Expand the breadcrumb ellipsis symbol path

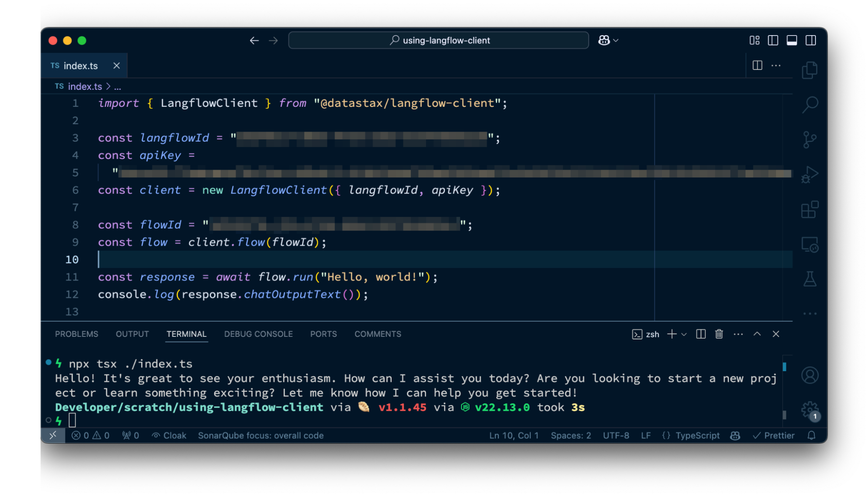117,87
